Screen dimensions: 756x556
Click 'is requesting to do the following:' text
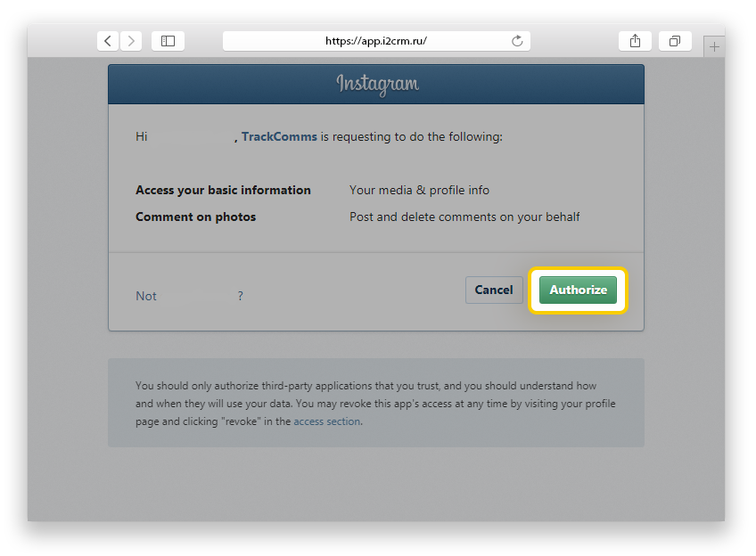412,137
